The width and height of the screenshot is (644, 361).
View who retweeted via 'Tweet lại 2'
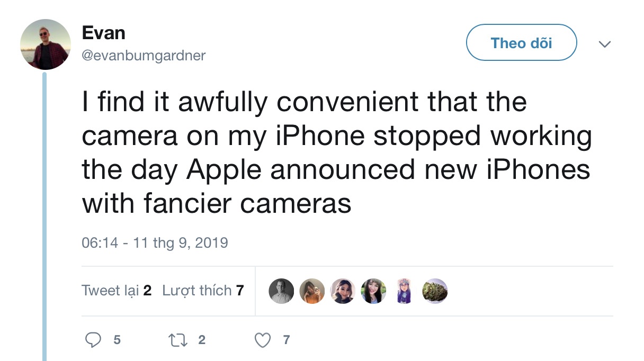coord(116,290)
